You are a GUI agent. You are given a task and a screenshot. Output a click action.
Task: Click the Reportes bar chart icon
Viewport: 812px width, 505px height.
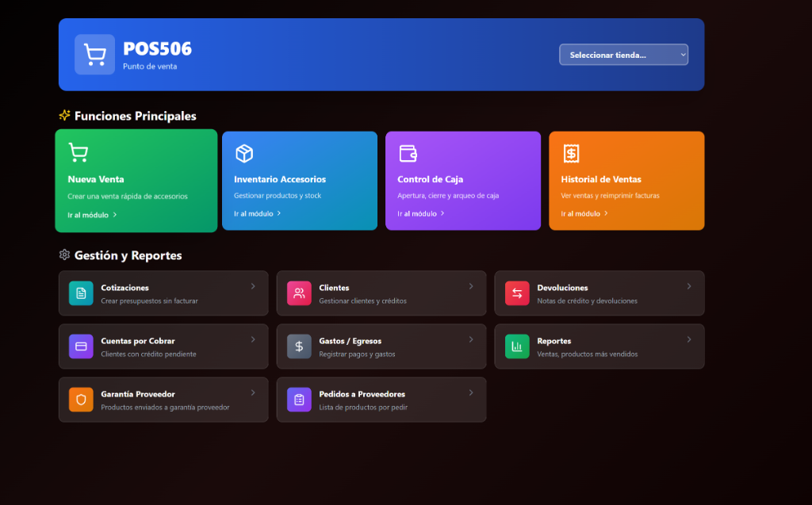tap(517, 346)
